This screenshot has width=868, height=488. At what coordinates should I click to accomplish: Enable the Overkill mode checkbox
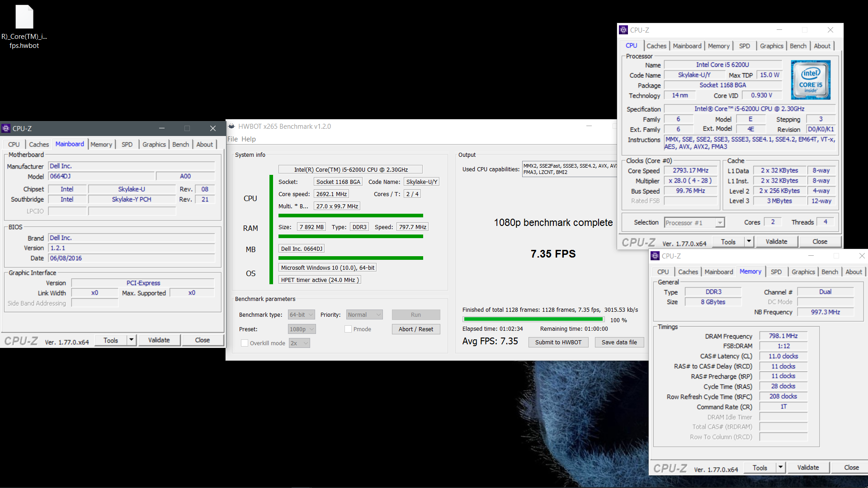point(245,343)
